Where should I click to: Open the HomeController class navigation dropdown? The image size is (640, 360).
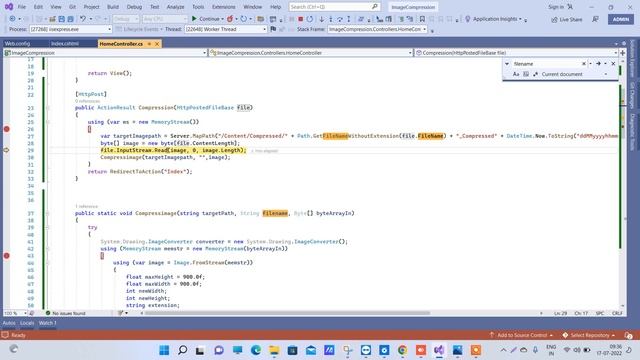311,53
